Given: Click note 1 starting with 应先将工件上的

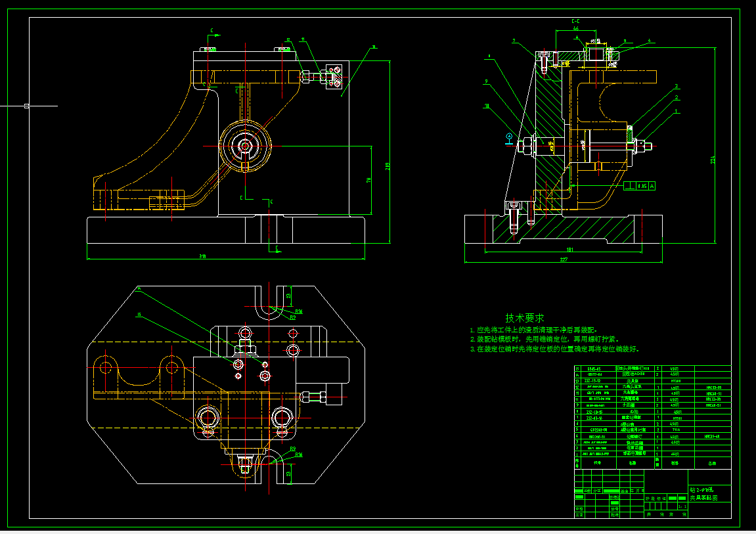Looking at the screenshot, I should tap(534, 330).
